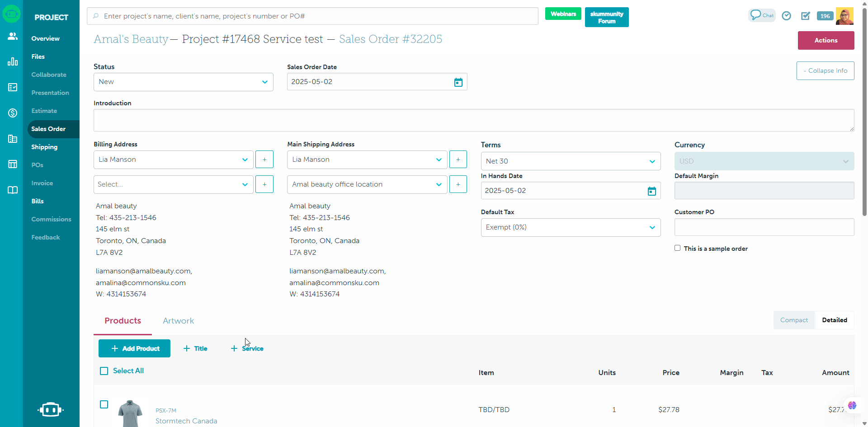The height and width of the screenshot is (427, 868).
Task: Click the dollar sign icon in left sidebar
Action: pos(13,113)
